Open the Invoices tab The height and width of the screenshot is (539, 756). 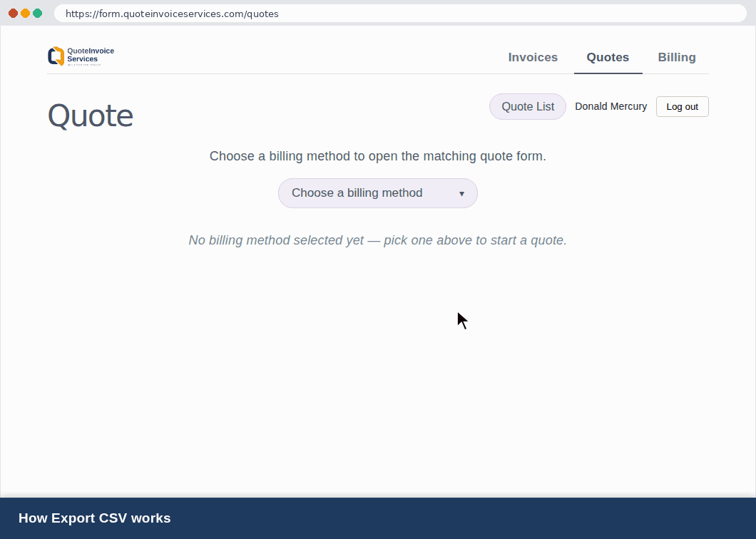(x=533, y=57)
